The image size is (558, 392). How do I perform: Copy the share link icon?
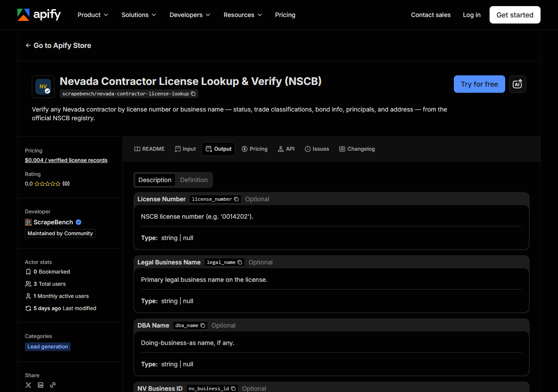point(53,385)
